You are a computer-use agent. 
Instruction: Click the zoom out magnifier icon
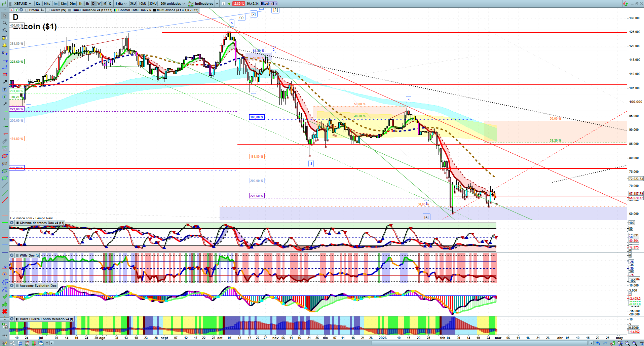pos(627,343)
